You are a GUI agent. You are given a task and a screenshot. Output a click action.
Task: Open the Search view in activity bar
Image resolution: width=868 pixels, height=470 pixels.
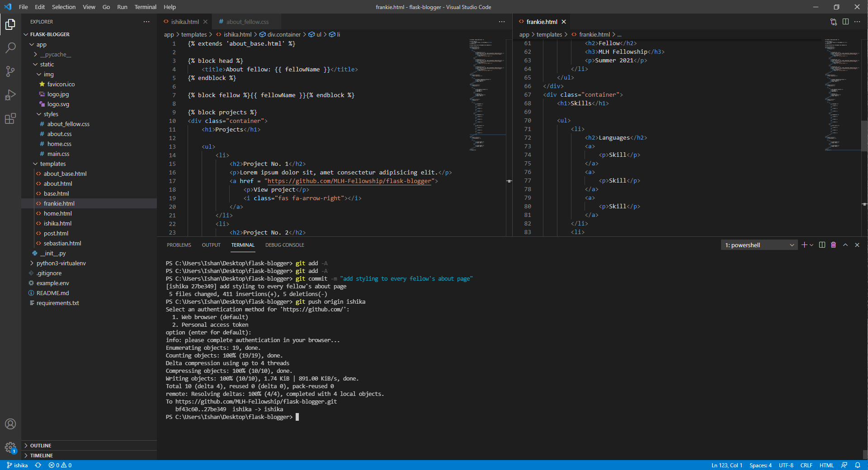(x=10, y=47)
